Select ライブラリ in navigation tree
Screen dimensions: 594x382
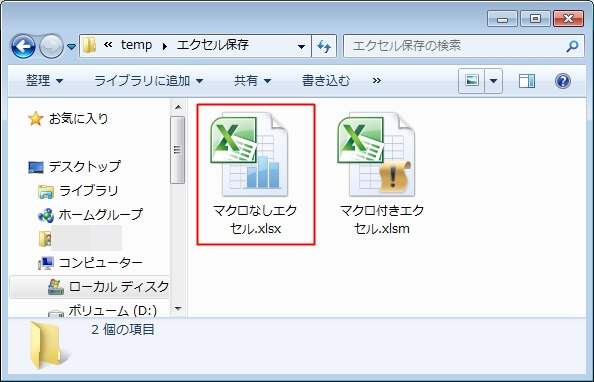[x=89, y=191]
